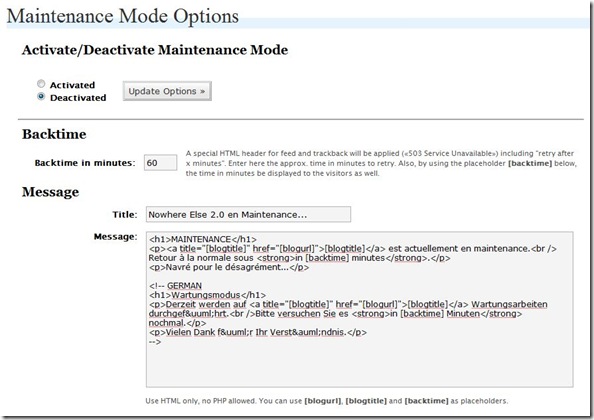Click the closing '-->' comment line
This screenshot has height=420, width=594.
(155, 342)
